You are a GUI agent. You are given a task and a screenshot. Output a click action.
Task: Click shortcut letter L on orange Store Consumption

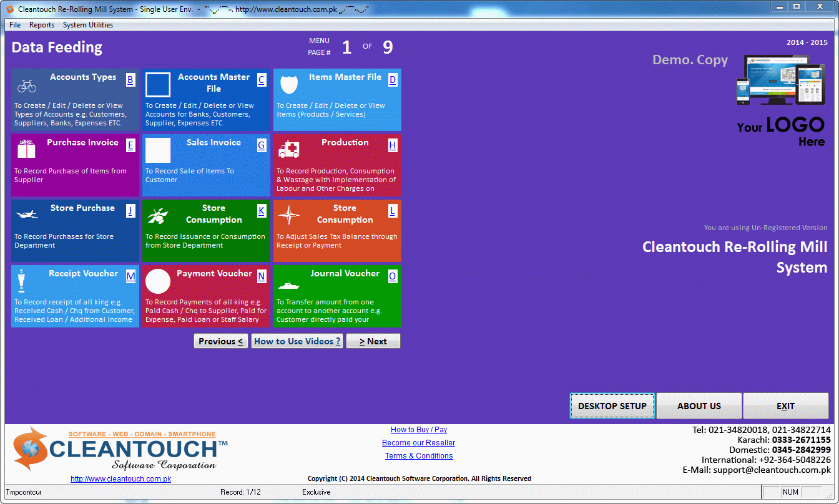392,211
